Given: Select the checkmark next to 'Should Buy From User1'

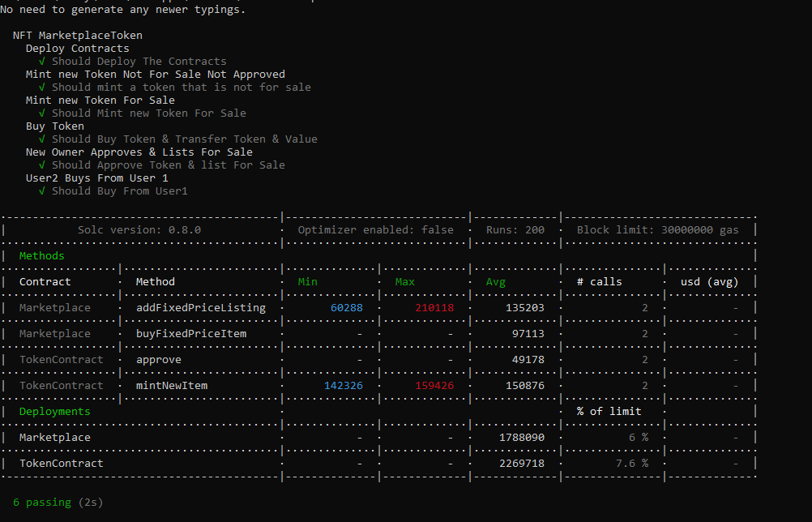Looking at the screenshot, I should click(x=41, y=190).
